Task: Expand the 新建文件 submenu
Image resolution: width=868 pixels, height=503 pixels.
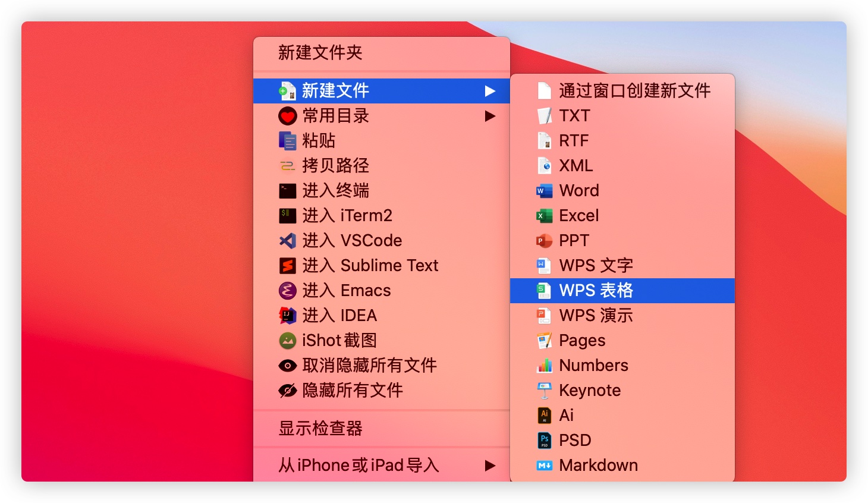Action: click(x=490, y=90)
